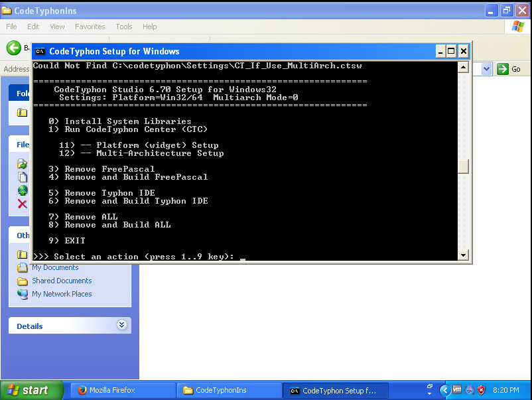Open the View menu in Explorer
532x400 pixels.
[57, 27]
